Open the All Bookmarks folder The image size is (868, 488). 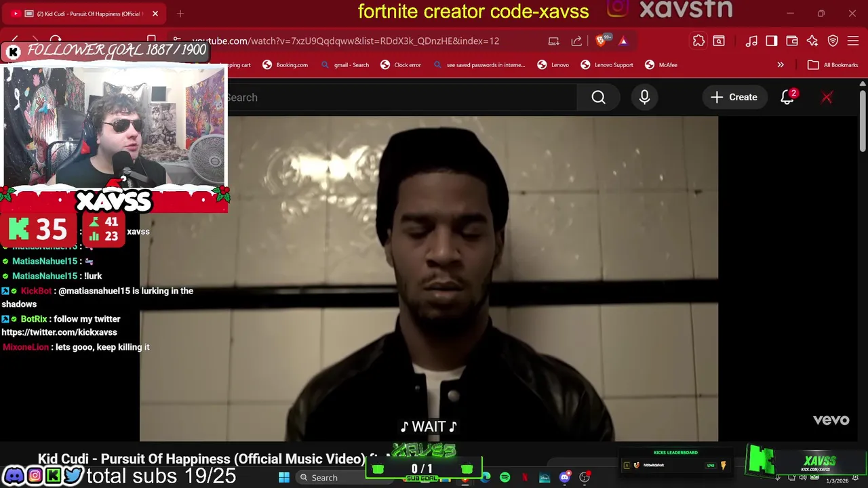pos(833,65)
